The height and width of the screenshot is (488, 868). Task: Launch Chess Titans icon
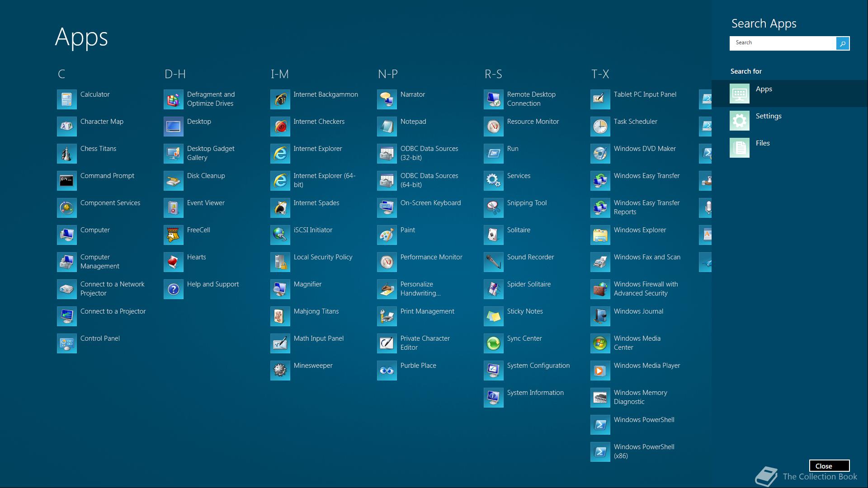pyautogui.click(x=67, y=154)
